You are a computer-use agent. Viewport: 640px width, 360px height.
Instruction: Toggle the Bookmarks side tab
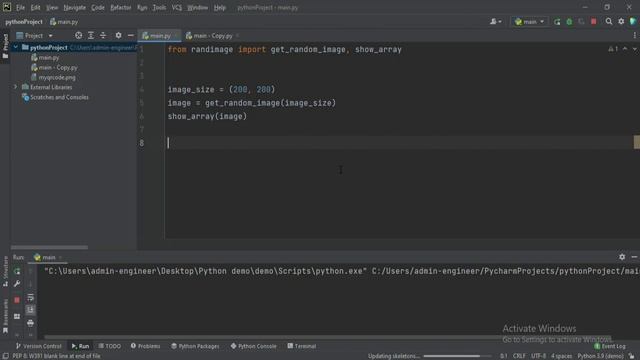[x=5, y=316]
